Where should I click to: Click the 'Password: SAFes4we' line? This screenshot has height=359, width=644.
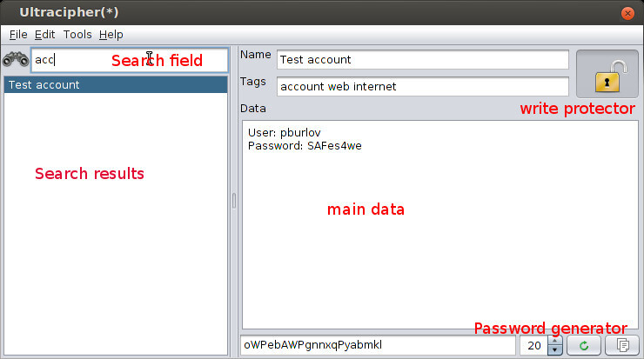pos(305,146)
